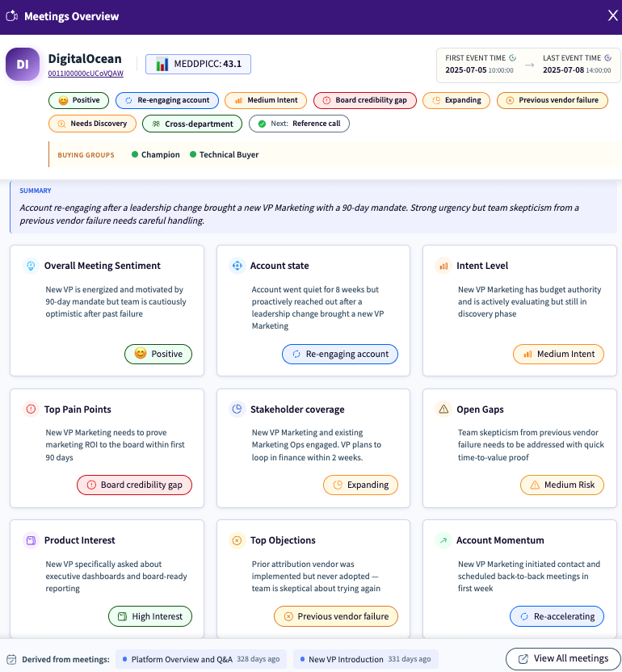The height and width of the screenshot is (672, 622).
Task: Click the green check icon in Next tag
Action: [262, 124]
